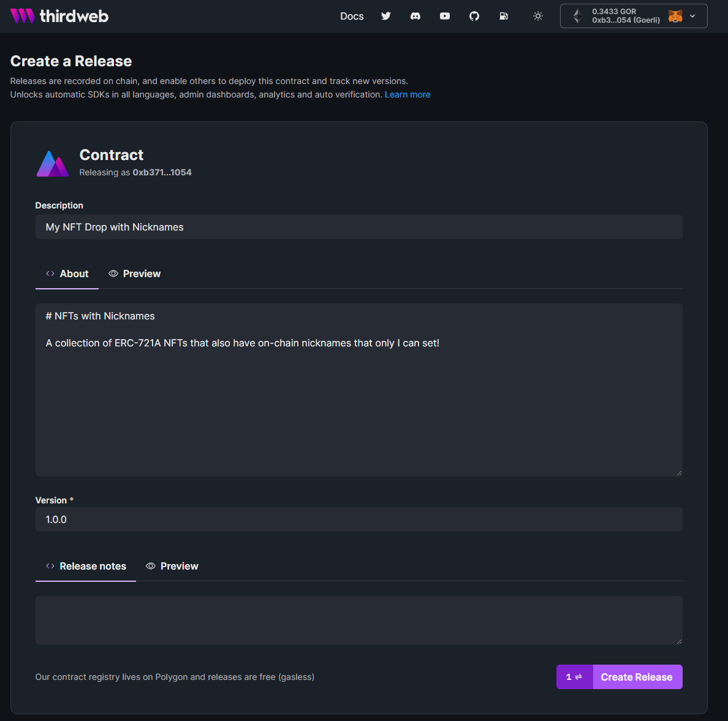
Task: Click the gas price estimator icon
Action: pyautogui.click(x=504, y=16)
